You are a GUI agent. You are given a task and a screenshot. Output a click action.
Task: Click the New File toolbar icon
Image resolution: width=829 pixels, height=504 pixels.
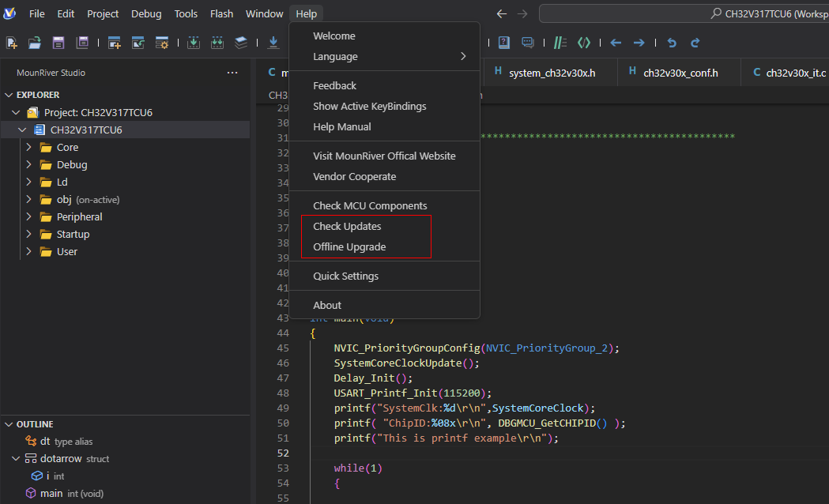(x=12, y=43)
